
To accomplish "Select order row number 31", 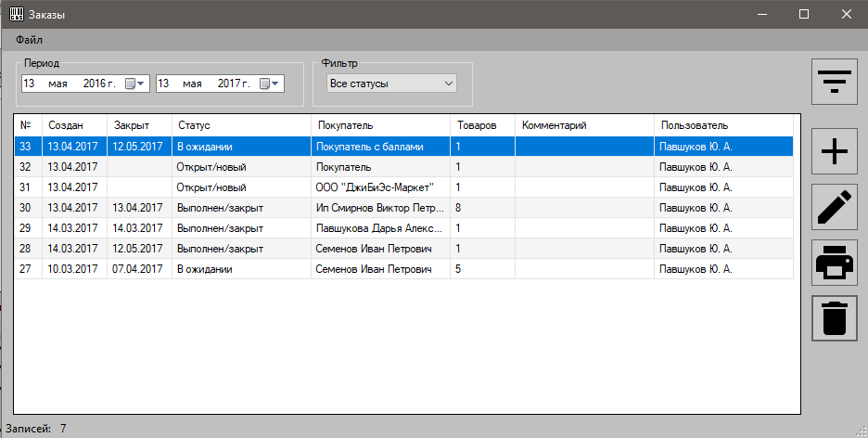I will click(x=403, y=187).
